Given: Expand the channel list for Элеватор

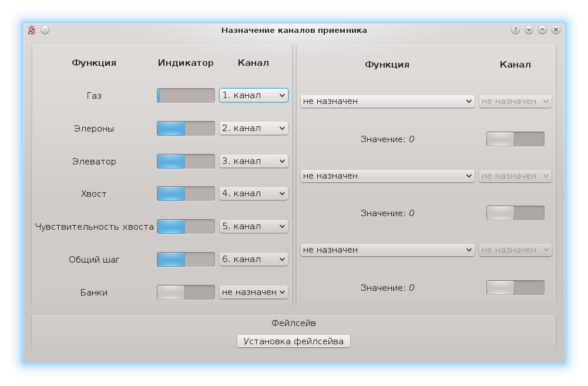Looking at the screenshot, I should [253, 161].
